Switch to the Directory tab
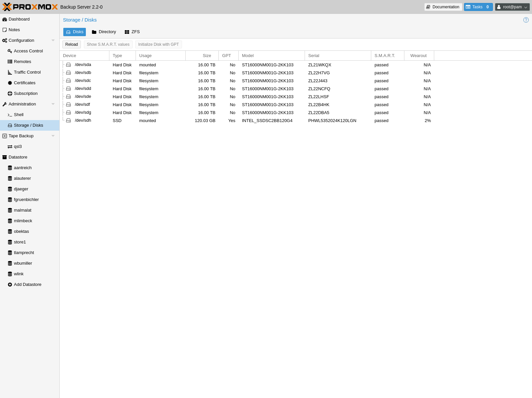This screenshot has height=398, width=532. (x=104, y=32)
